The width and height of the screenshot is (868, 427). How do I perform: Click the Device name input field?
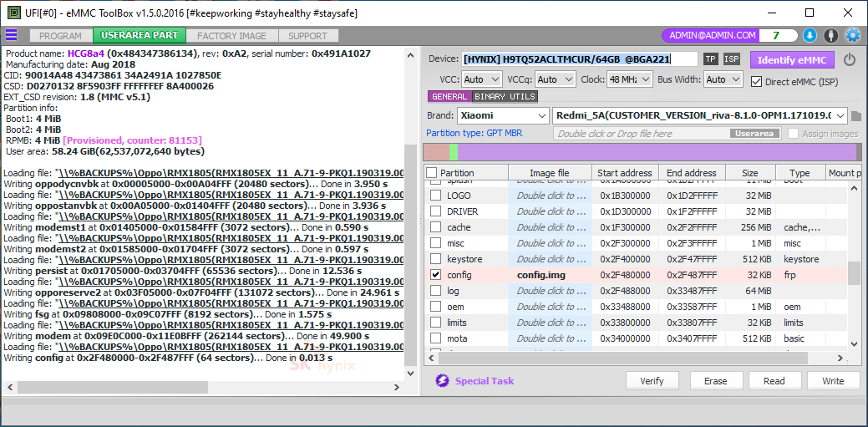click(x=580, y=59)
